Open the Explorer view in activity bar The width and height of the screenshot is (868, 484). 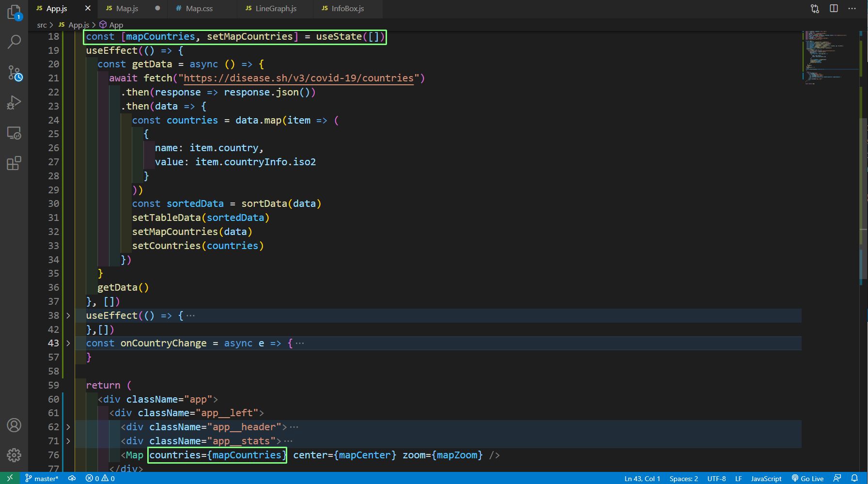[14, 12]
